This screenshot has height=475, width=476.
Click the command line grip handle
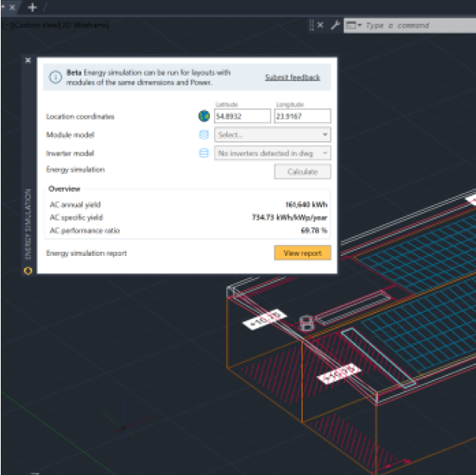311,25
